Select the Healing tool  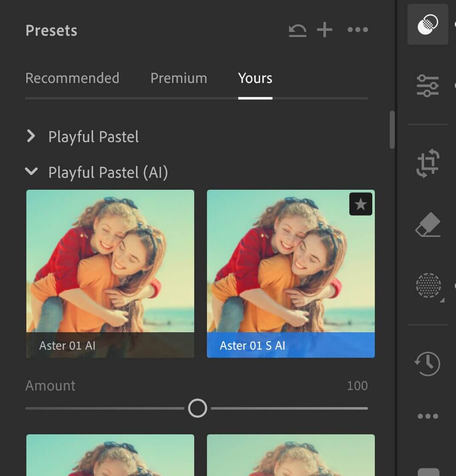pyautogui.click(x=428, y=225)
